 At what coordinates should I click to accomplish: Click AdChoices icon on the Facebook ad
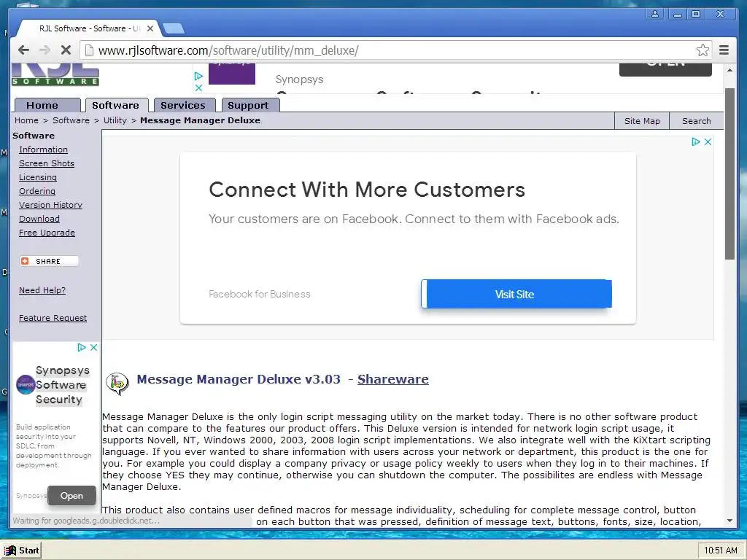click(696, 141)
